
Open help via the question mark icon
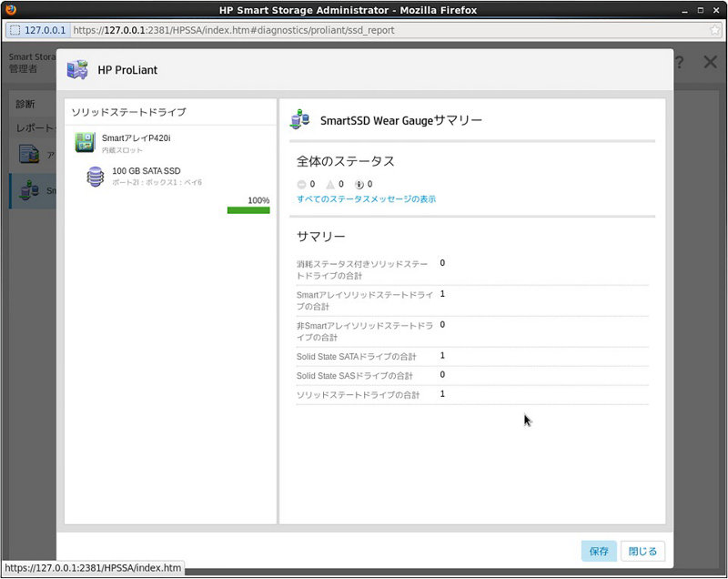tap(678, 62)
